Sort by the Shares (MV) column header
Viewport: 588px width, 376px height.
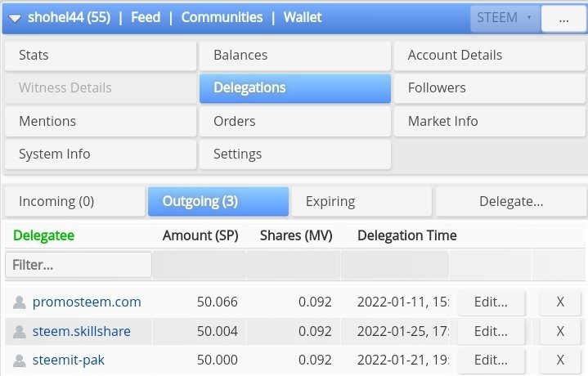point(296,235)
